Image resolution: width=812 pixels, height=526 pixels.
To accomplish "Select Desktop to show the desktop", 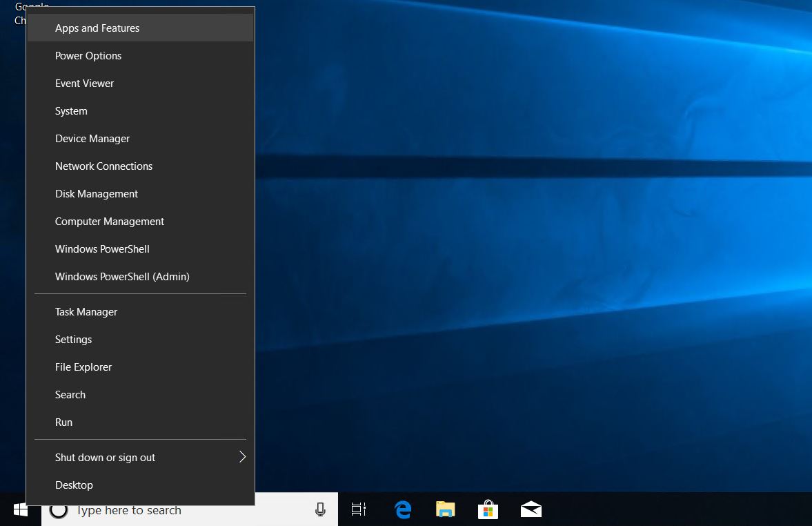I will [74, 485].
